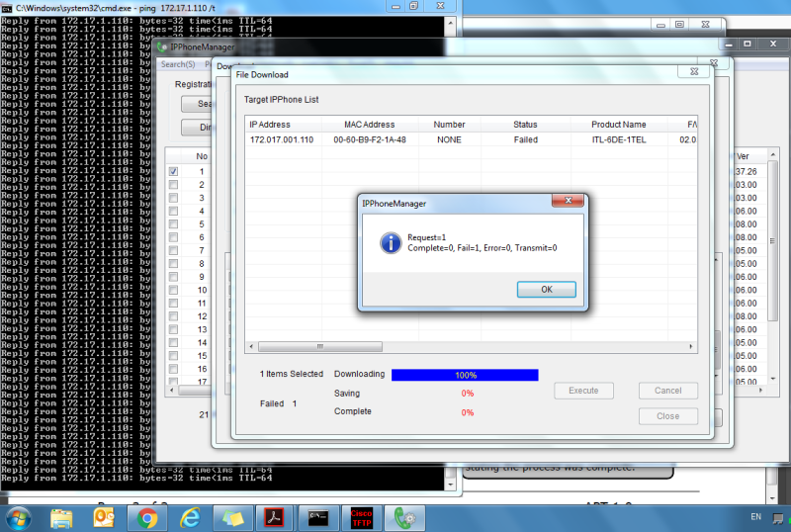Open Internet Explorer from the taskbar
This screenshot has width=791, height=532.
coord(190,519)
